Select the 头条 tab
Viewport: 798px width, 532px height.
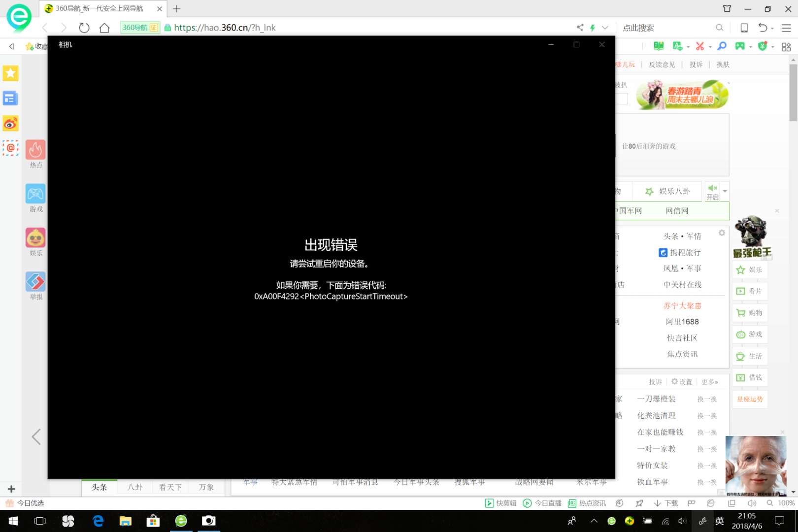click(x=100, y=487)
